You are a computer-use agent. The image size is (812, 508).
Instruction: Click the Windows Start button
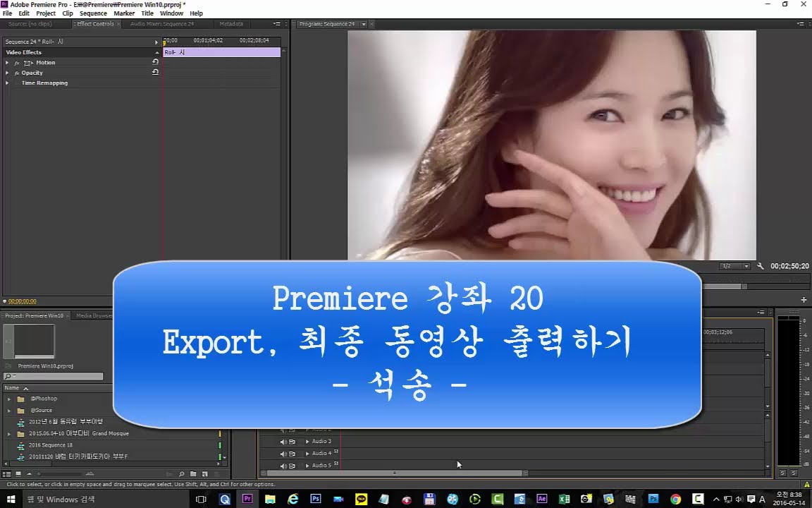(11, 500)
